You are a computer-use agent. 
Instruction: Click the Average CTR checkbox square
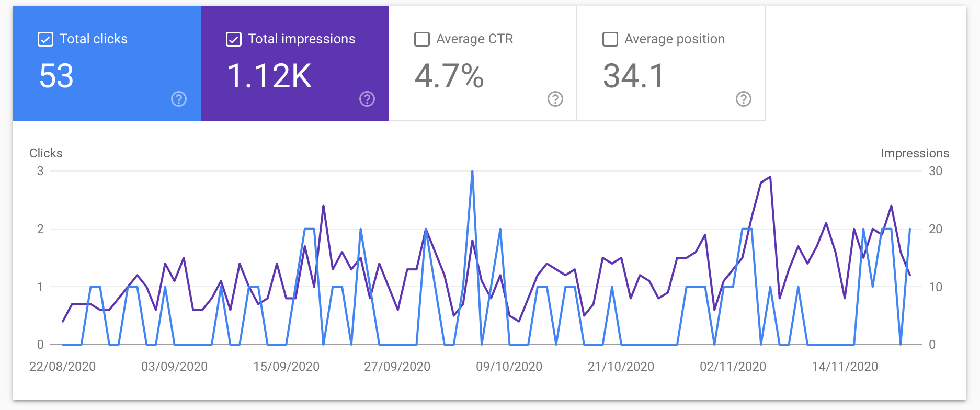(x=421, y=38)
